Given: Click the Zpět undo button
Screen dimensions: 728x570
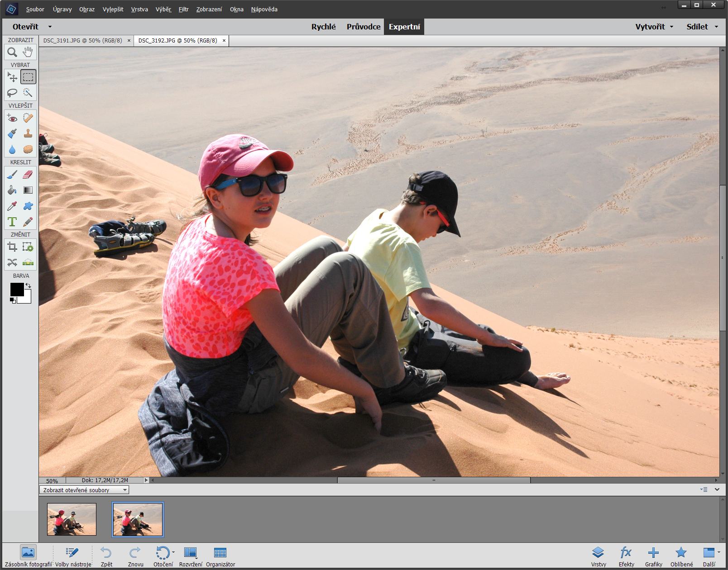Looking at the screenshot, I should 106,556.
